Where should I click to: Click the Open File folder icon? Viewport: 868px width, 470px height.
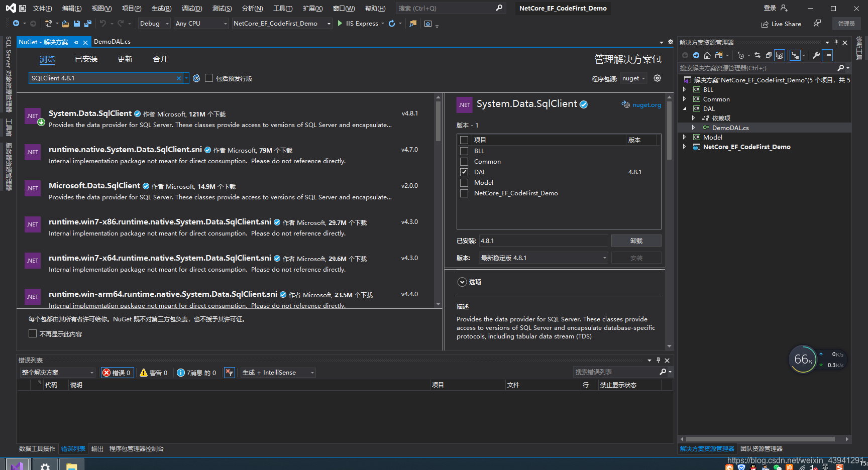[65, 24]
